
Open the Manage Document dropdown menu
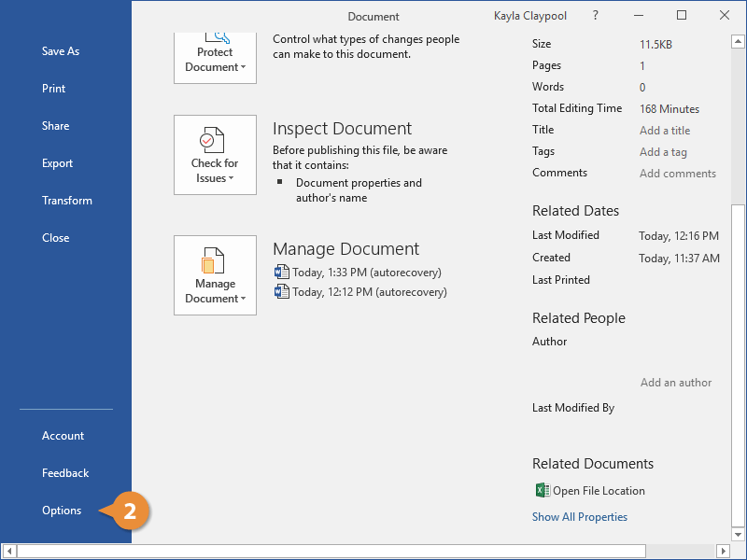click(x=242, y=299)
